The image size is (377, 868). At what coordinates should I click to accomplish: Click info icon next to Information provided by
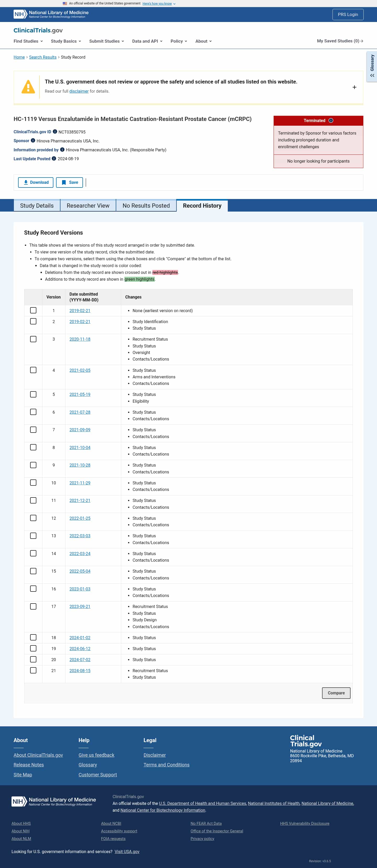tap(62, 150)
